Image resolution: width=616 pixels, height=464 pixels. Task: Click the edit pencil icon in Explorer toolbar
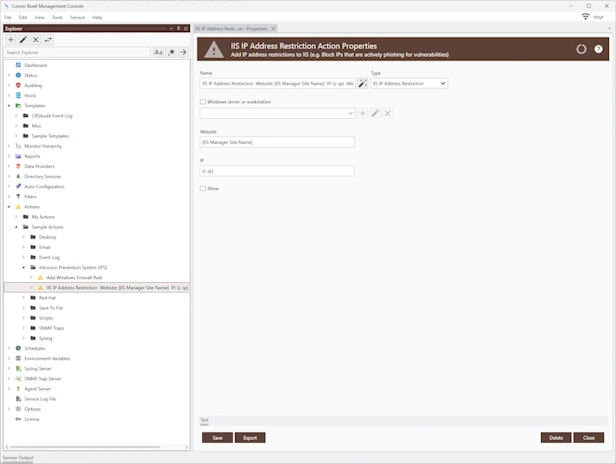tap(23, 40)
